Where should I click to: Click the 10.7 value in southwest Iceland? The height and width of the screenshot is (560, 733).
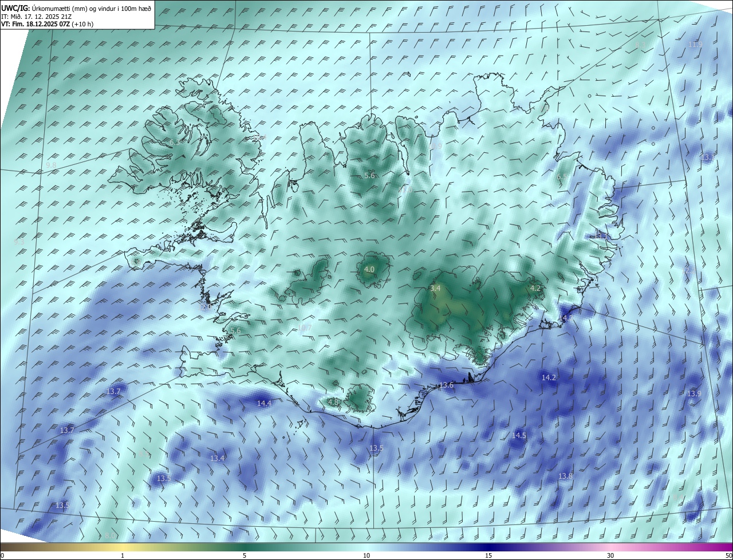click(x=305, y=328)
